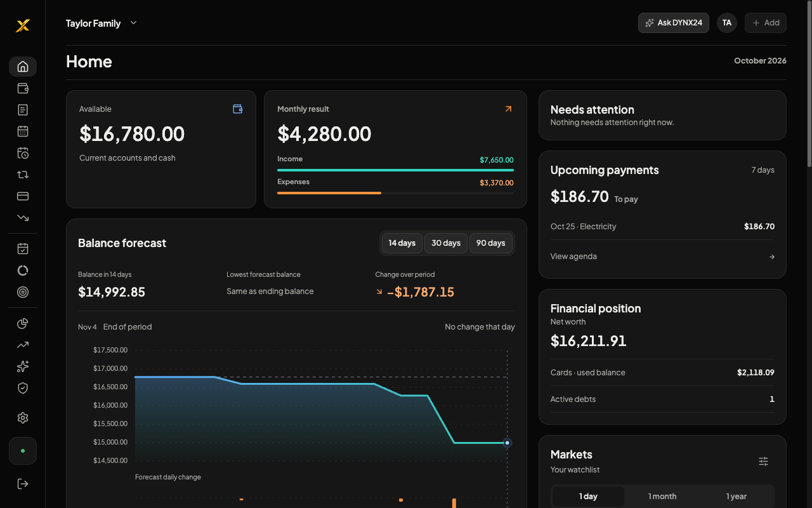Open the downward trend sidebar icon
Image resolution: width=812 pixels, height=508 pixels.
(x=23, y=218)
